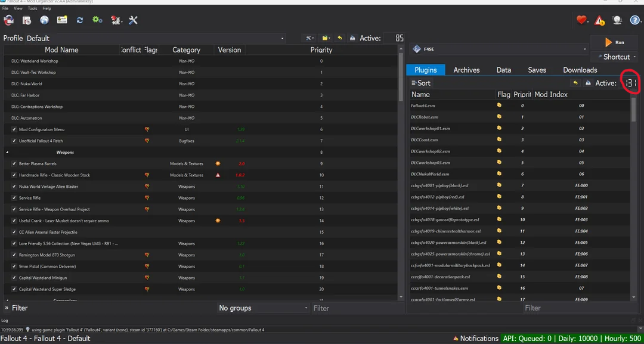Disable Better Plasma Barrels mod checkbox
The image size is (644, 344).
tap(14, 163)
